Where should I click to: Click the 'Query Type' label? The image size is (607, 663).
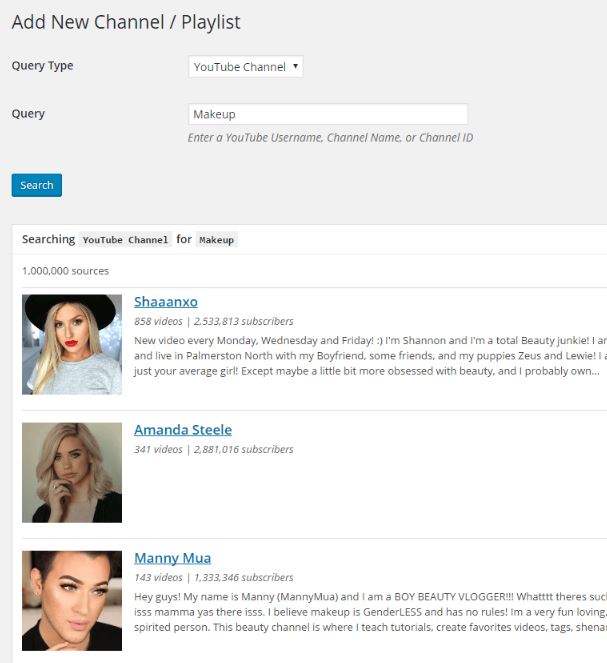[42, 66]
